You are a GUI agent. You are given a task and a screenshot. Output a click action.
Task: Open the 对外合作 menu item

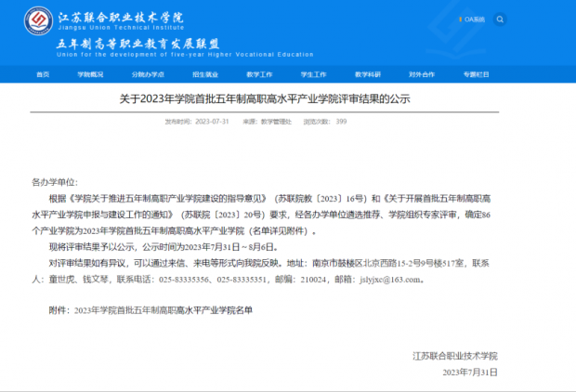422,74
